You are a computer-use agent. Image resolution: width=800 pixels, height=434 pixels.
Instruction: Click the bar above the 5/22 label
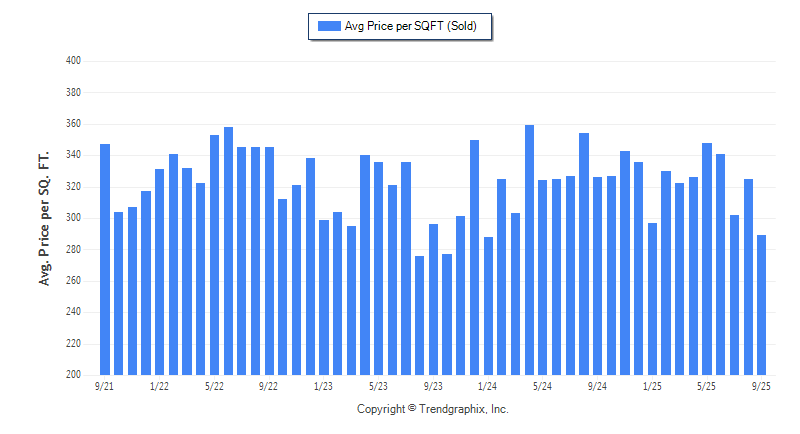(215, 255)
